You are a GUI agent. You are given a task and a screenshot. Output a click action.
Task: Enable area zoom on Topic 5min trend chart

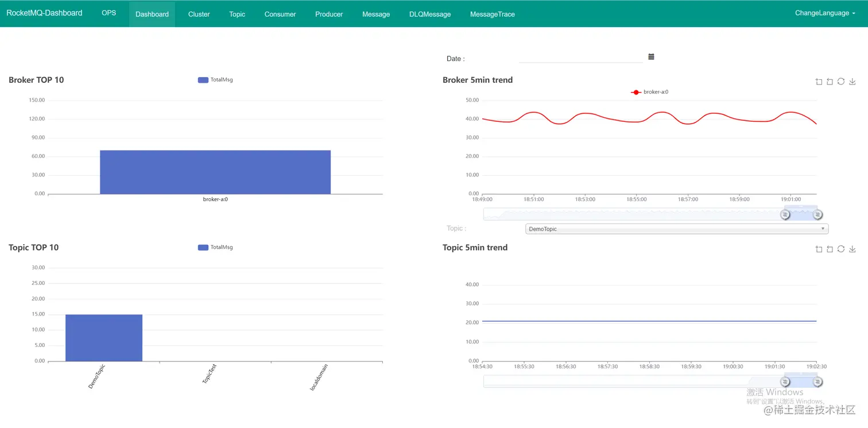click(x=819, y=249)
